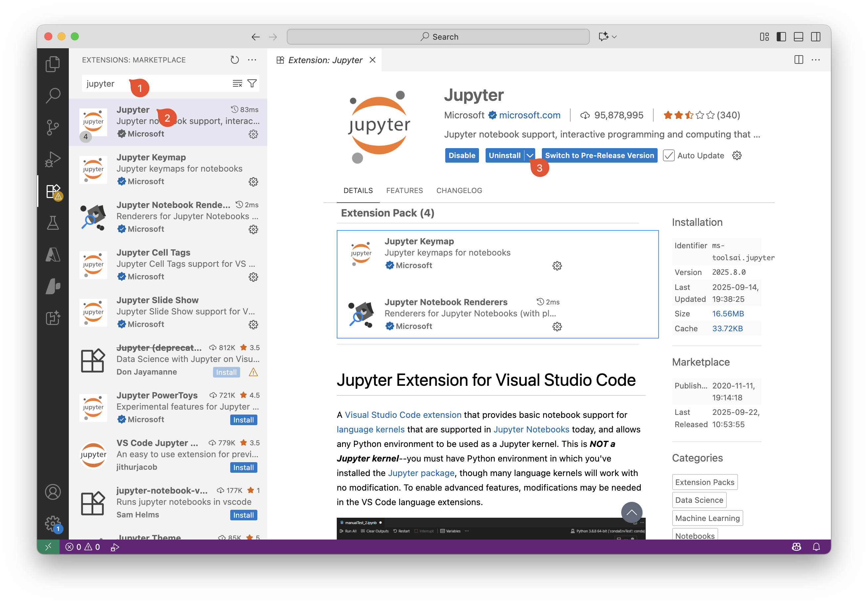The image size is (868, 603).
Task: Open the Copilot chat dropdown chevron
Action: tap(614, 37)
